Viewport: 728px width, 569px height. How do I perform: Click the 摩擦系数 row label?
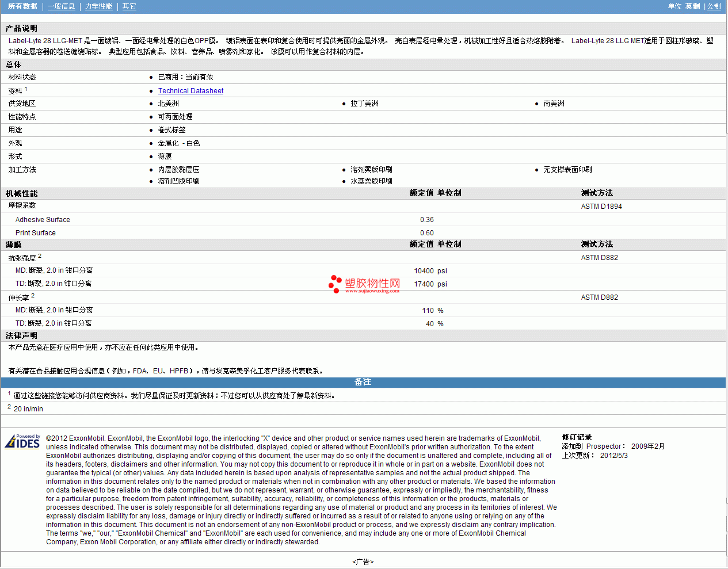22,205
